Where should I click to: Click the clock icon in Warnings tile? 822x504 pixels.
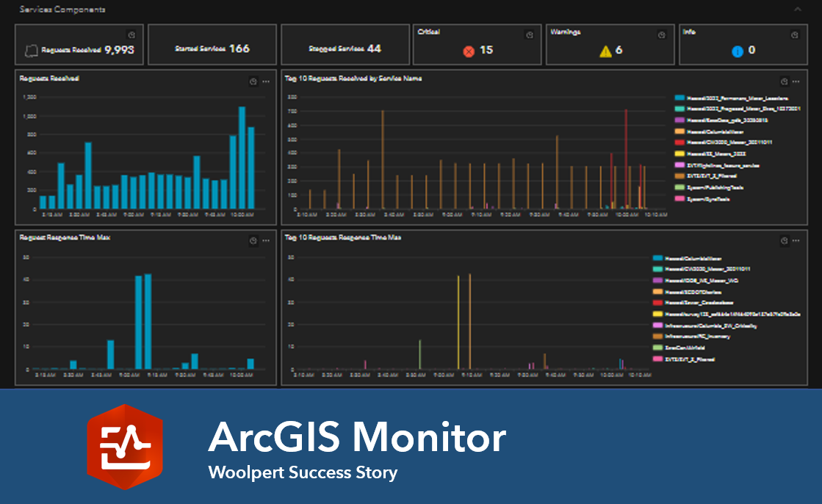(x=662, y=35)
